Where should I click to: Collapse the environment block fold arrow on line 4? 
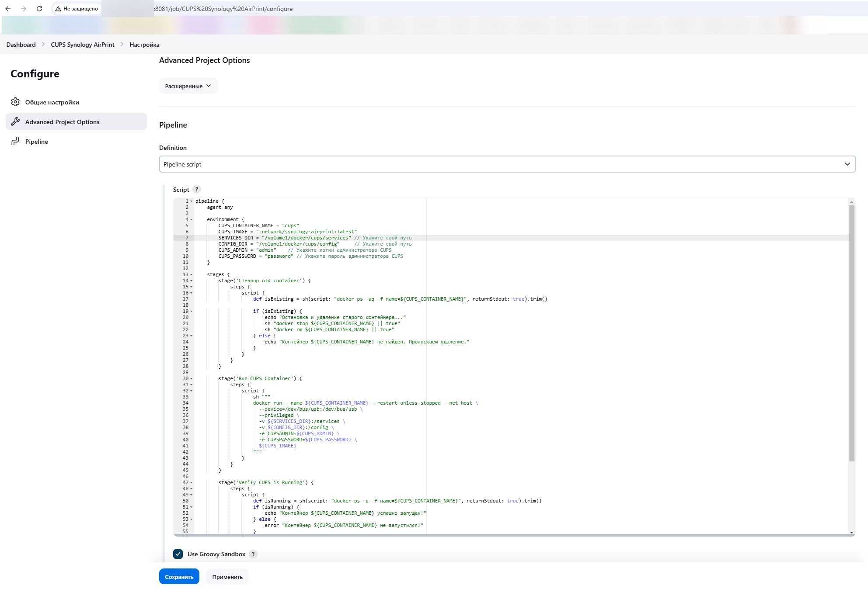(x=192, y=220)
